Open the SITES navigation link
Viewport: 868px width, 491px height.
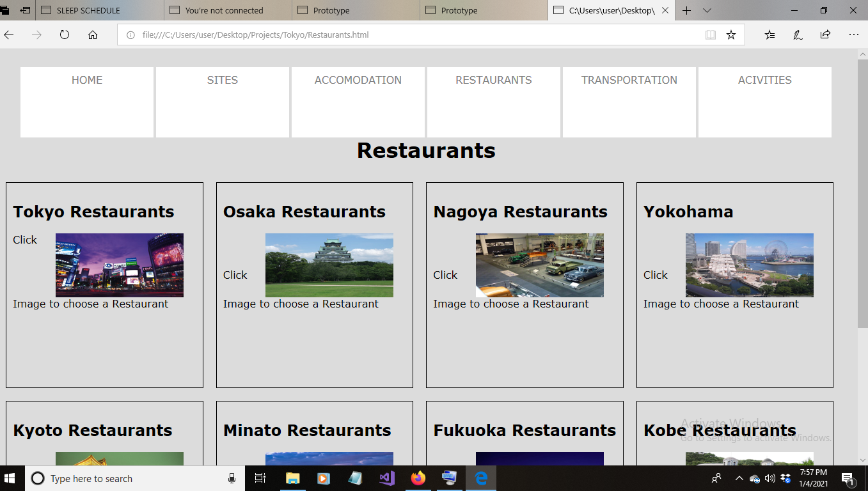tap(223, 80)
